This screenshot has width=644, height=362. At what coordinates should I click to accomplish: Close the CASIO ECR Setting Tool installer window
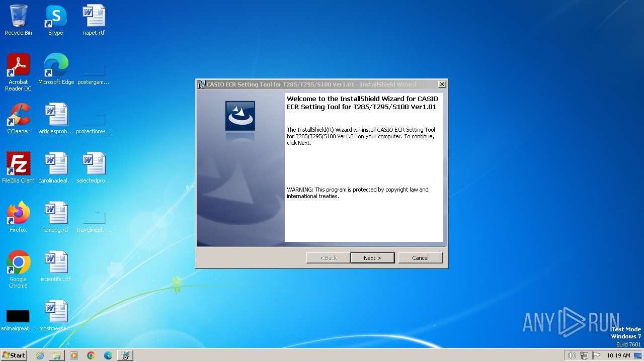pos(442,84)
